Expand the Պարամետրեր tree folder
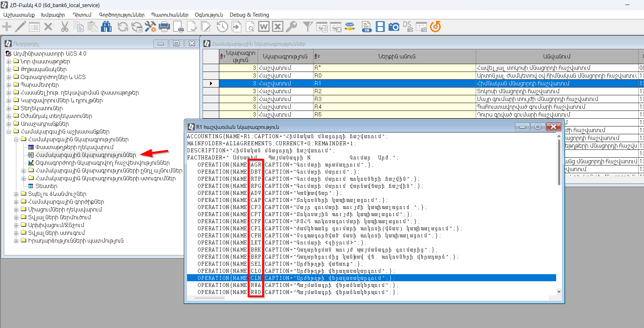The height and width of the screenshot is (328, 644). pyautogui.click(x=9, y=85)
